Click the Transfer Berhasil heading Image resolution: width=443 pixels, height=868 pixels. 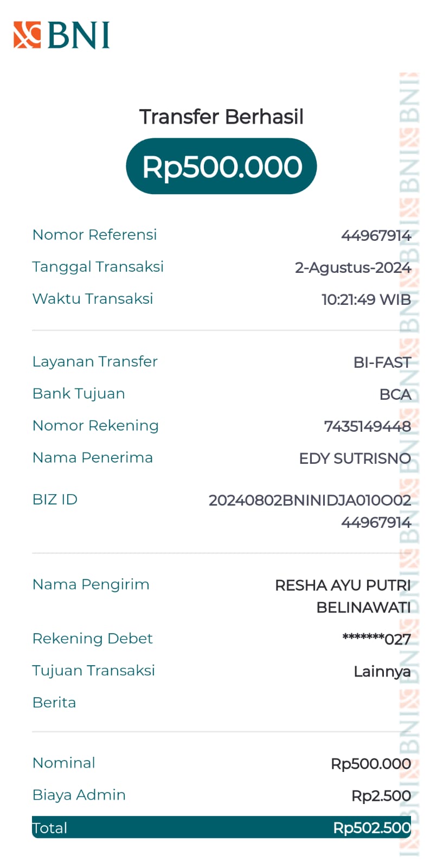221,117
